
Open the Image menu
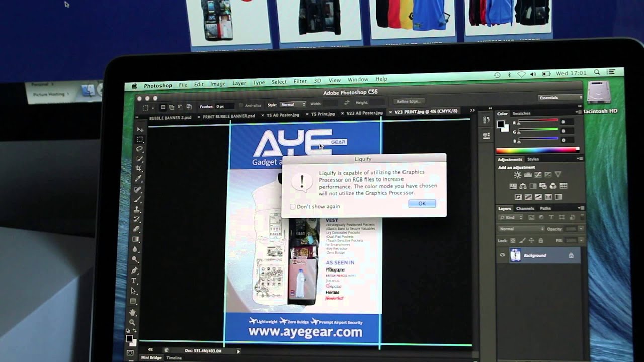(x=218, y=84)
